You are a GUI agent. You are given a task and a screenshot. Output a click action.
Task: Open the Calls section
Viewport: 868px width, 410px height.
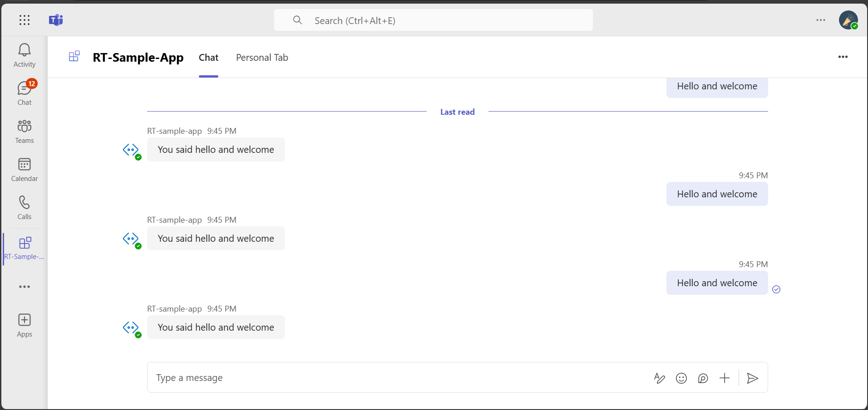point(25,208)
